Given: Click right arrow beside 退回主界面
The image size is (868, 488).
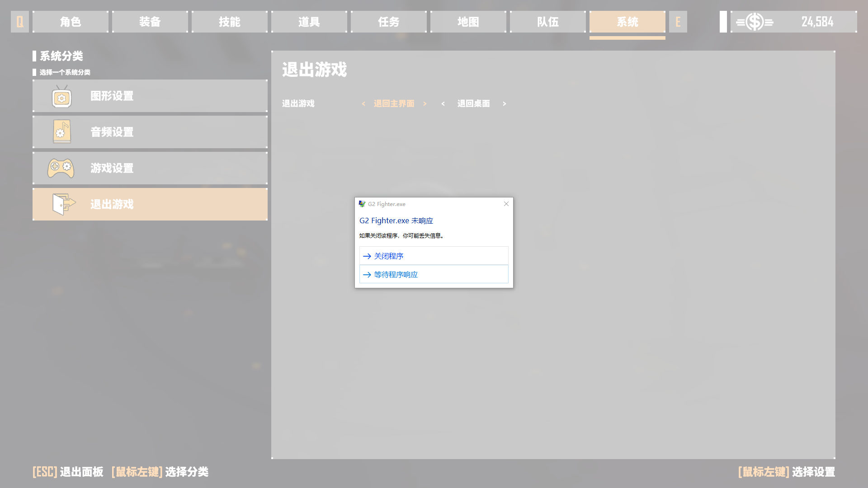Looking at the screenshot, I should [425, 104].
